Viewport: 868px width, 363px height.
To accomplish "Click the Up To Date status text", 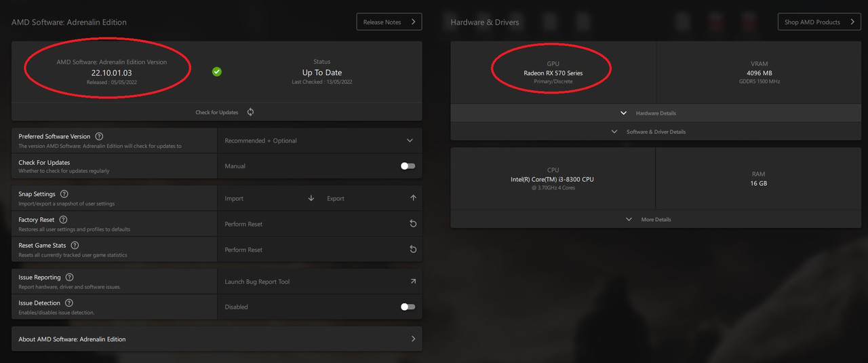I will click(322, 73).
